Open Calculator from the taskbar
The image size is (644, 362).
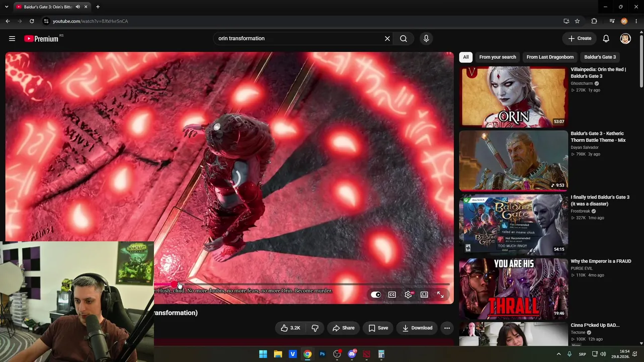[x=381, y=354]
